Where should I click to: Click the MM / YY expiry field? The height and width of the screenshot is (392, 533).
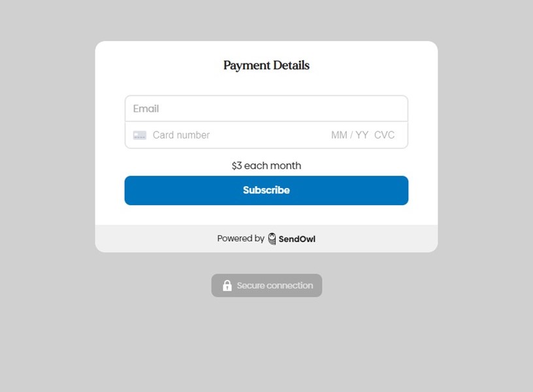coord(349,135)
